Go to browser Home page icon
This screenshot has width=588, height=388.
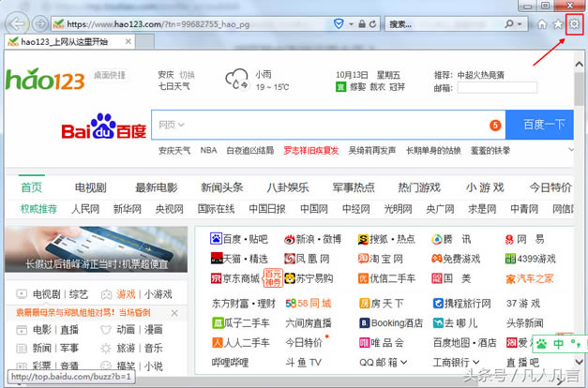point(542,22)
